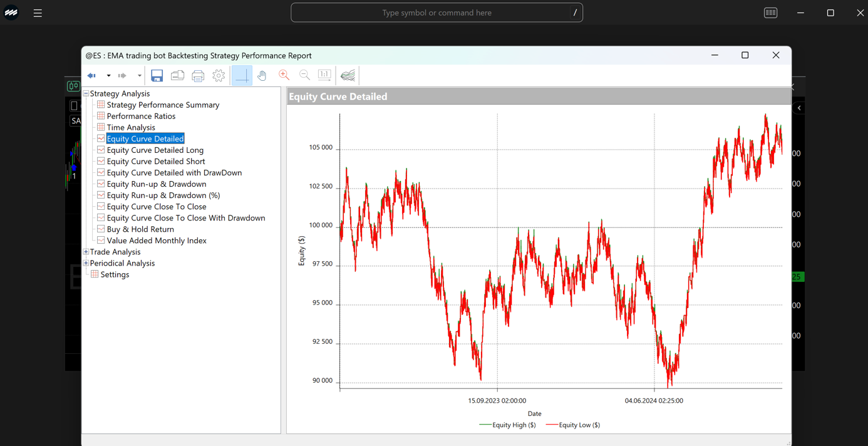Open Strategy Performance Summary report
This screenshot has height=446, width=868.
click(x=163, y=105)
